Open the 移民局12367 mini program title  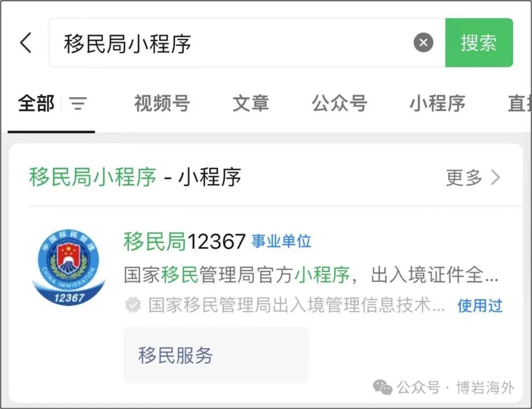185,241
